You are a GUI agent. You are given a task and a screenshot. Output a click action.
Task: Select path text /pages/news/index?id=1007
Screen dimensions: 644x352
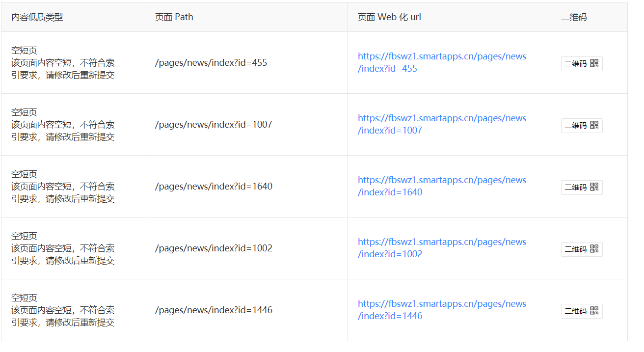[x=214, y=125]
